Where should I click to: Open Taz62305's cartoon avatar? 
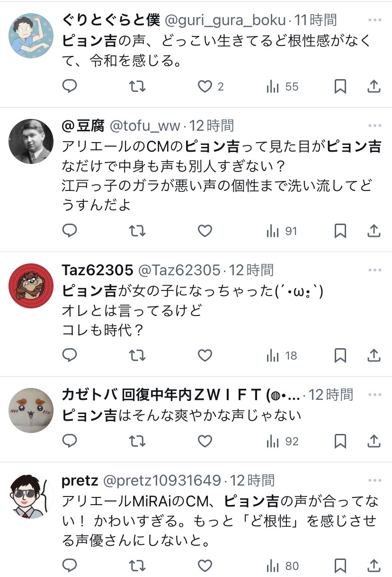(x=31, y=286)
